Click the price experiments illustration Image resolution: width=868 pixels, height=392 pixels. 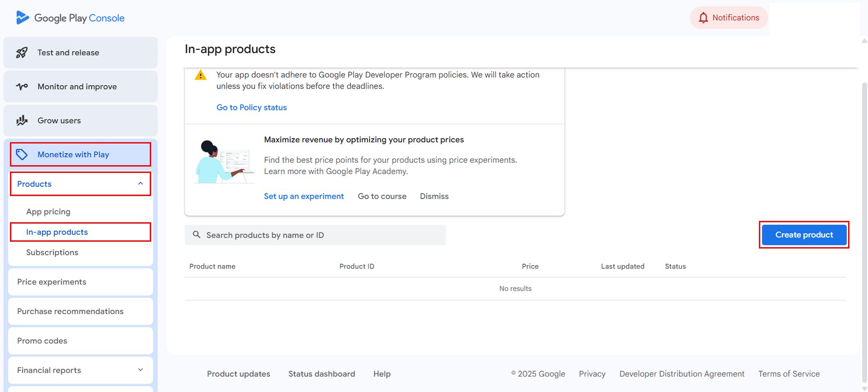224,162
